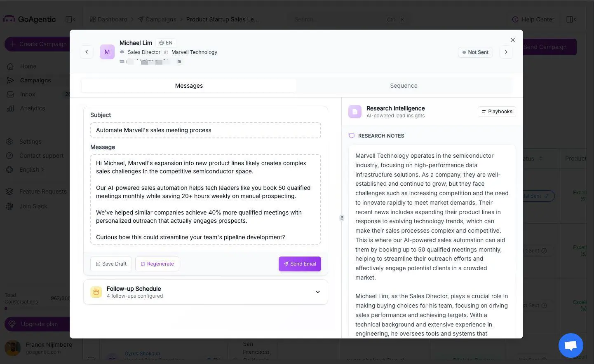Screen dimensions: 594x364
Task: Grab the panel divider handle
Action: [x=341, y=218]
